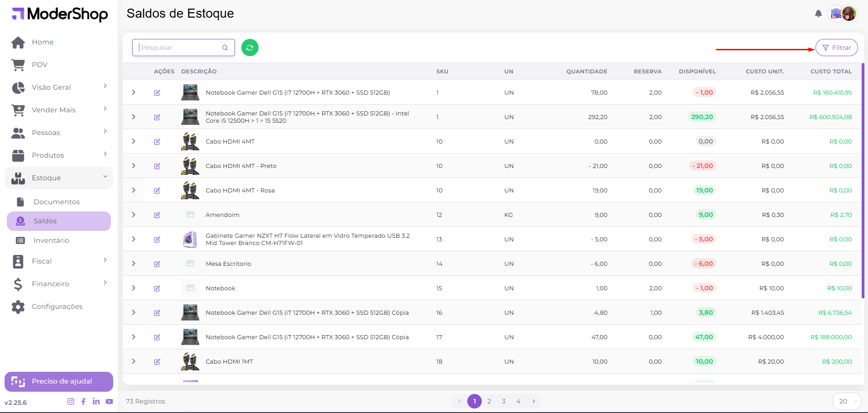
Task: Edit the Mesa Escritorio row
Action: pyautogui.click(x=157, y=264)
